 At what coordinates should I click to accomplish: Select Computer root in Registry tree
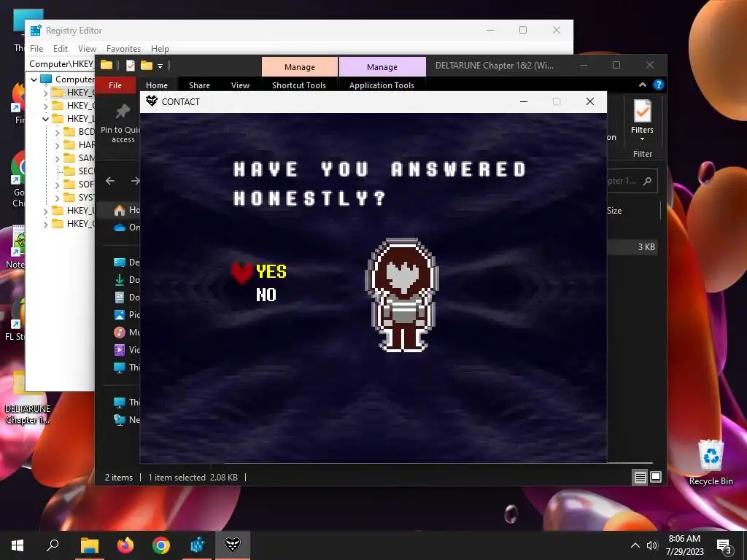point(68,79)
